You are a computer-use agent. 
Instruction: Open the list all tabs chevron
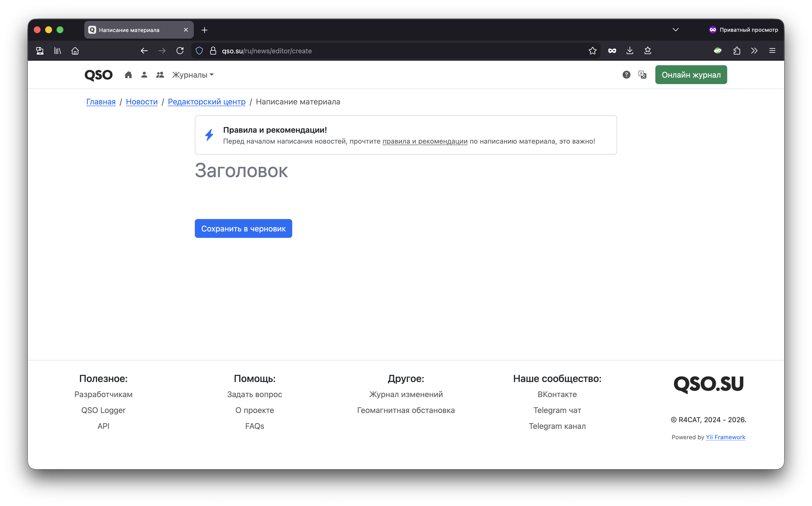[x=675, y=30]
